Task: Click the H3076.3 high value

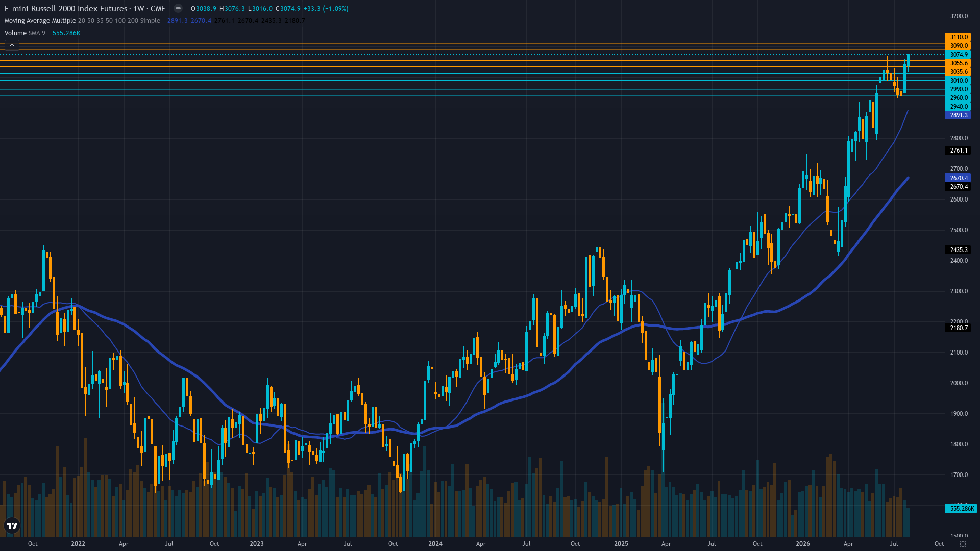Action: coord(232,9)
